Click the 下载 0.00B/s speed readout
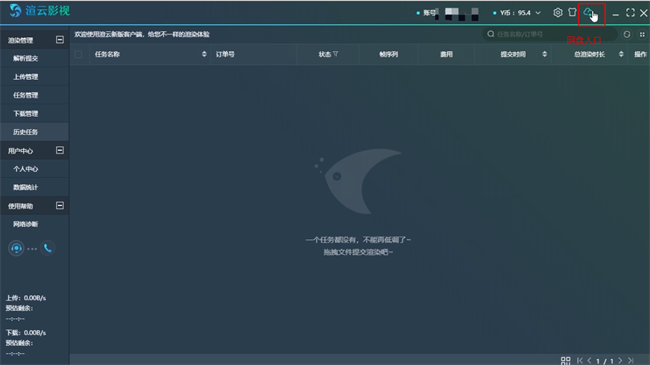Viewport: 650px width, 365px height. coord(26,333)
